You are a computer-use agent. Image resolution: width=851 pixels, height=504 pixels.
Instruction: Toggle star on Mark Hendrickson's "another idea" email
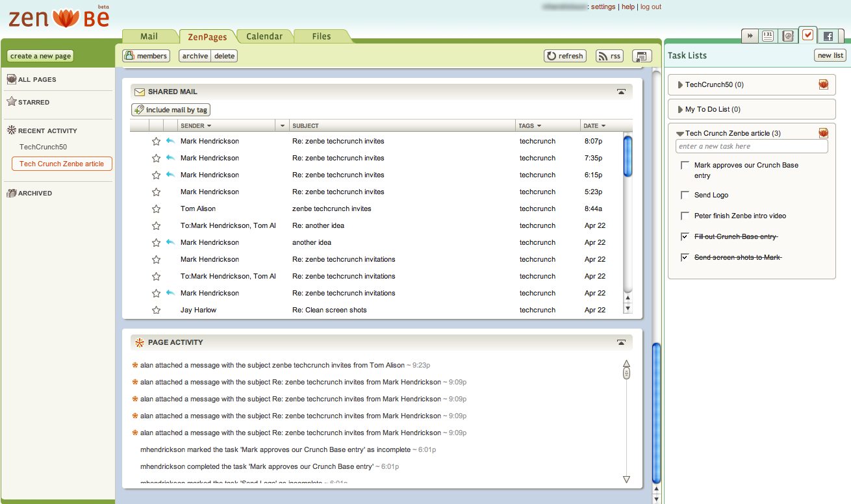pos(156,242)
